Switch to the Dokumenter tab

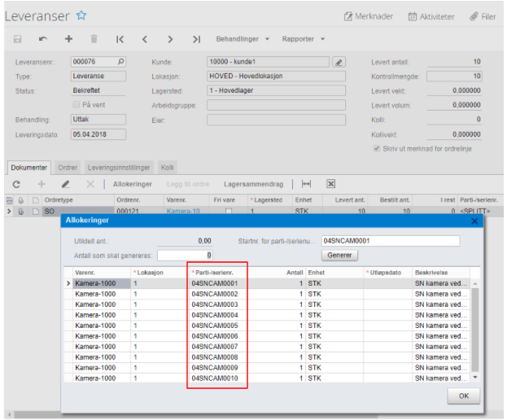click(x=28, y=168)
